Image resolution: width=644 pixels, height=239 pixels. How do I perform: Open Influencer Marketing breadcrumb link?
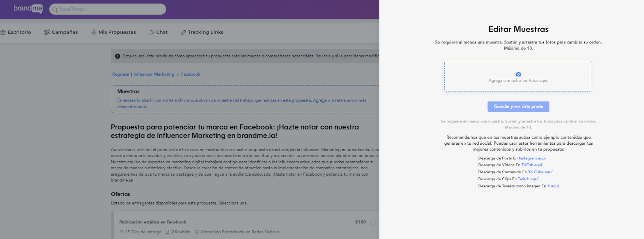point(154,74)
